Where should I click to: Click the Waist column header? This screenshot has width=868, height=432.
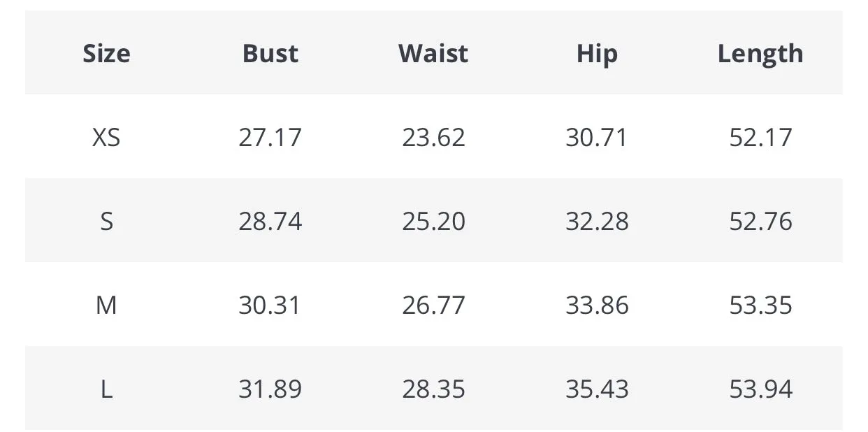coord(433,53)
